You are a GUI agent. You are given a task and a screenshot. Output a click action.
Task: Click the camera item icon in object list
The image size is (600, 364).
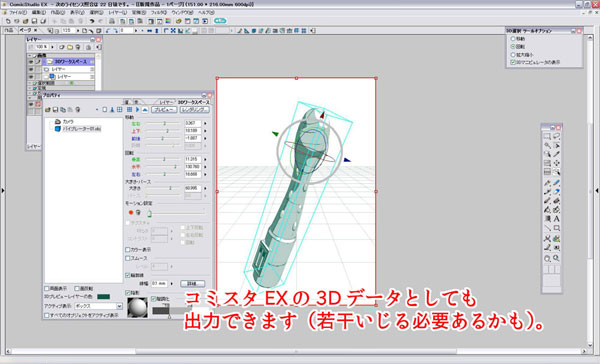[x=58, y=121]
